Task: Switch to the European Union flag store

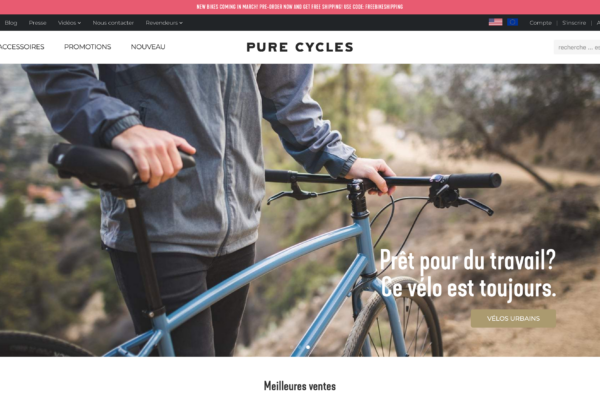Action: [x=512, y=22]
